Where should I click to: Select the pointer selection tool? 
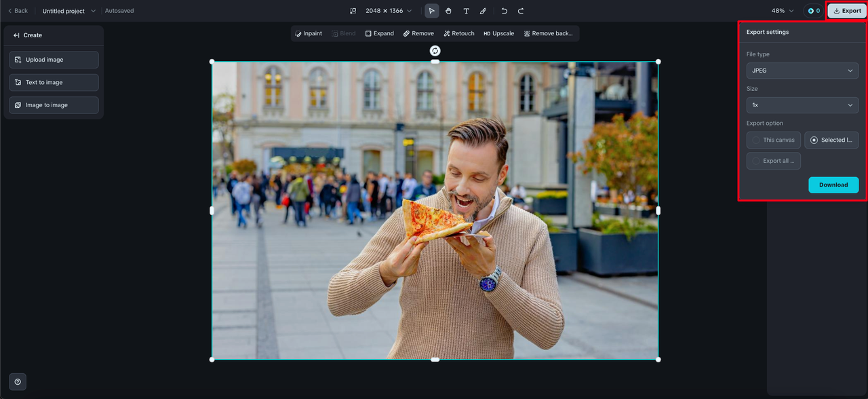coord(432,11)
